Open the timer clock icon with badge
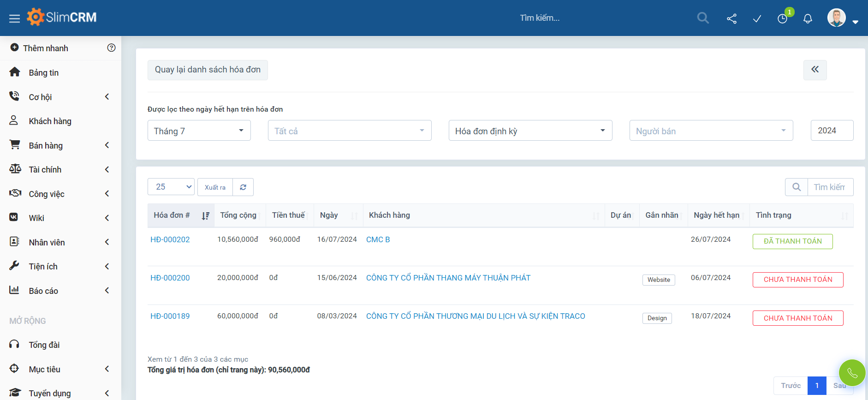 [x=783, y=18]
